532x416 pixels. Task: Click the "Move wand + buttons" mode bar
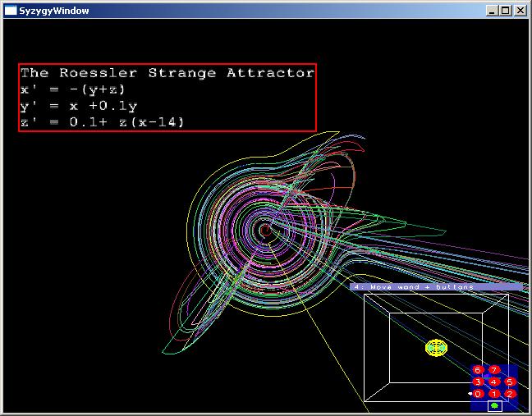pos(436,287)
